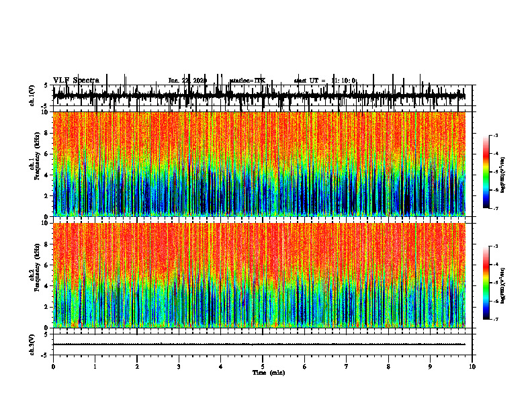The image size is (532, 411).
Task: Click the '7' tick on the time axis
Action: pyautogui.click(x=347, y=367)
